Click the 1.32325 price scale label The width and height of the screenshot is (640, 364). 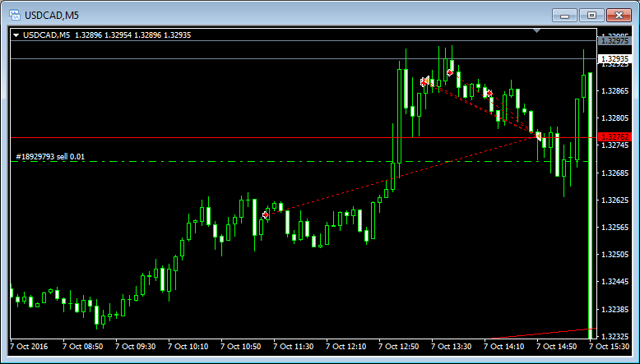coord(615,336)
